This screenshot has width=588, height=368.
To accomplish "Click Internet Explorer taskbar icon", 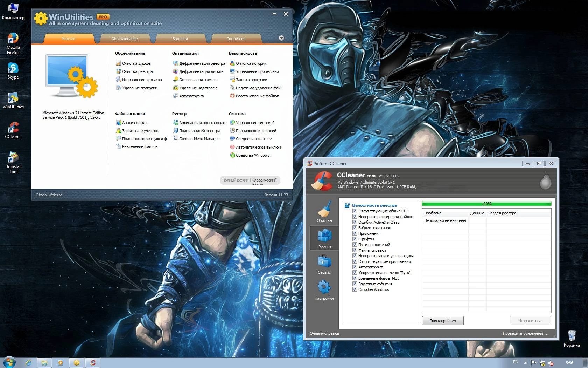I will tap(28, 363).
